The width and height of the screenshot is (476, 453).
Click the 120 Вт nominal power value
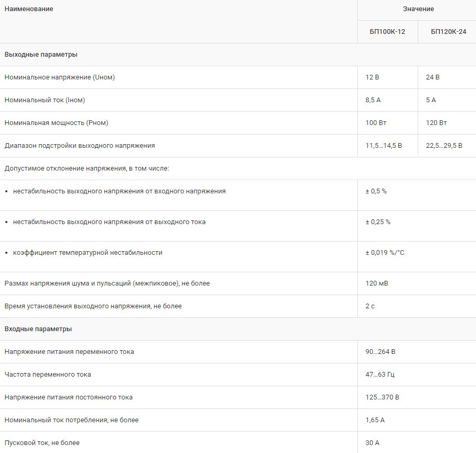[x=436, y=123]
